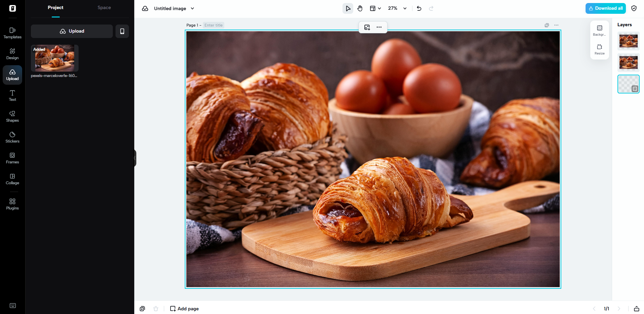Viewport: 644px width, 314px height.
Task: Open the Frames panel
Action: [x=12, y=158]
